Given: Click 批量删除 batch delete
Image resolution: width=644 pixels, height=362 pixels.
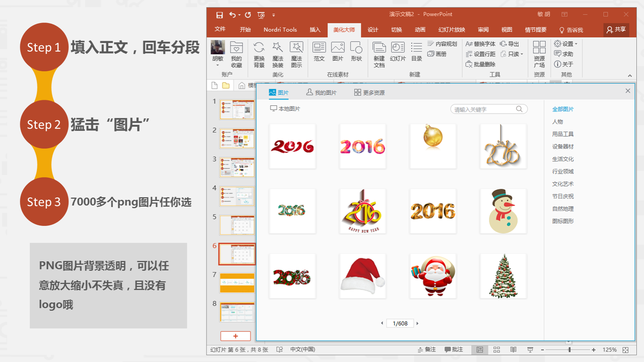Looking at the screenshot, I should click(480, 64).
